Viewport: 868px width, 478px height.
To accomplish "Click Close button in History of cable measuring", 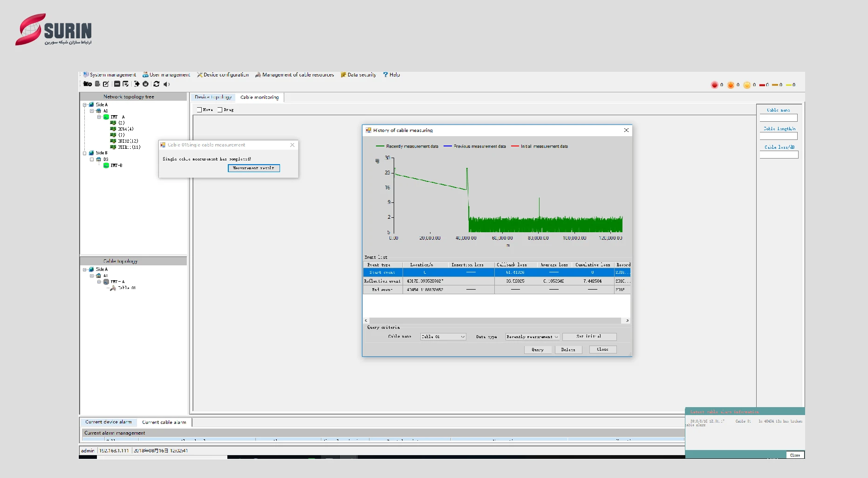I will (x=603, y=349).
